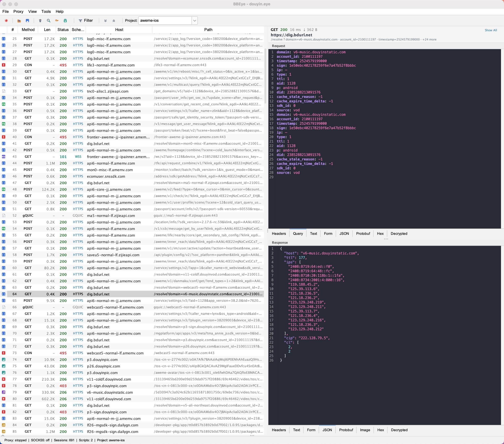This screenshot has width=504, height=444.
Task: Open the Tools menu
Action: coord(46,12)
